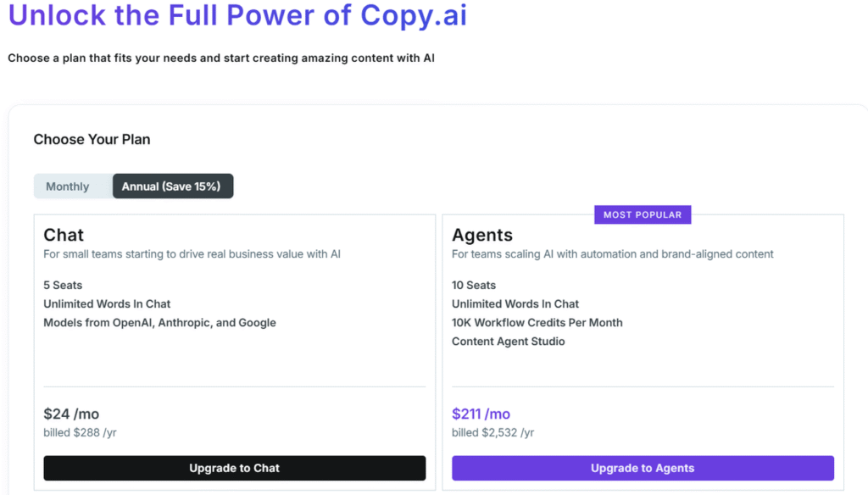This screenshot has height=495, width=868.
Task: Click the 5 Seats feature line
Action: 63,286
